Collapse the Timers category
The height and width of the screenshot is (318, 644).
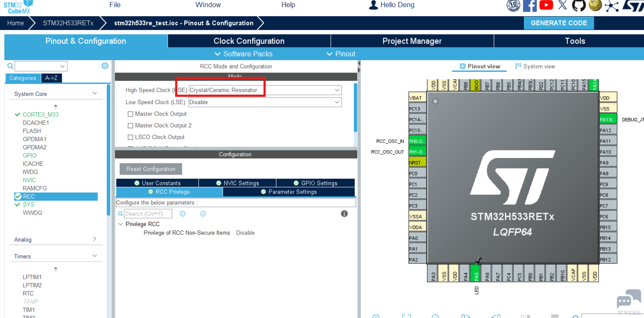point(95,256)
